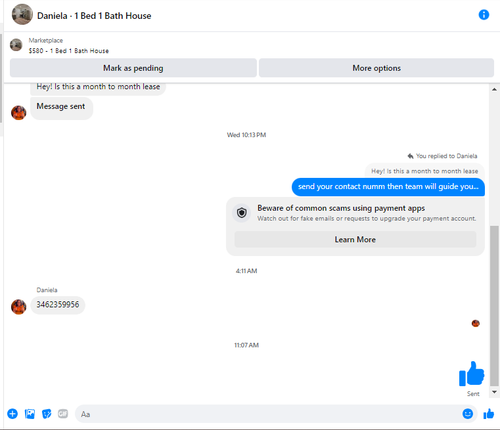This screenshot has width=500, height=430.
Task: Open more actions plus icon
Action: (x=13, y=414)
